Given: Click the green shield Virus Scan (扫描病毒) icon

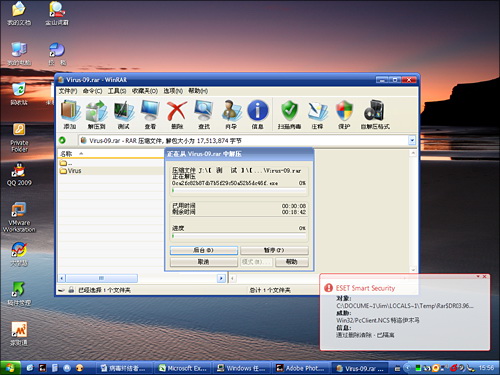Looking at the screenshot, I should 289,114.
